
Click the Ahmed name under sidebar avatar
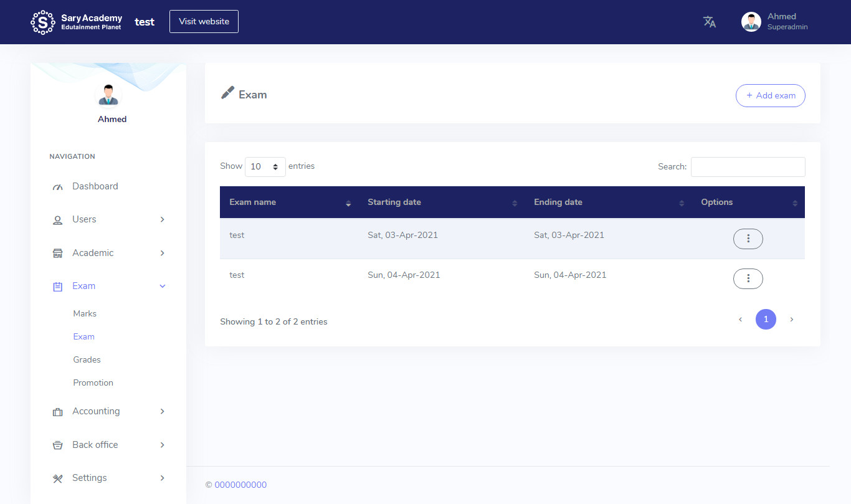point(112,119)
